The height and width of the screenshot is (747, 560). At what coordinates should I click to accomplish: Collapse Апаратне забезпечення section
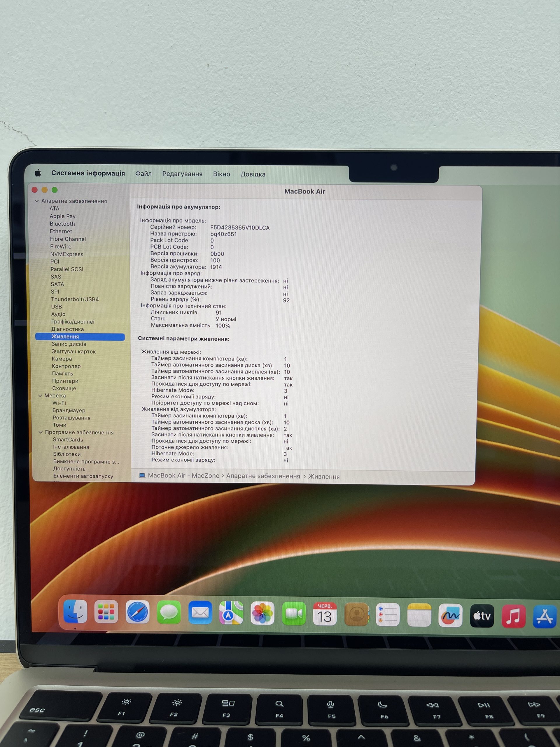[x=37, y=201]
